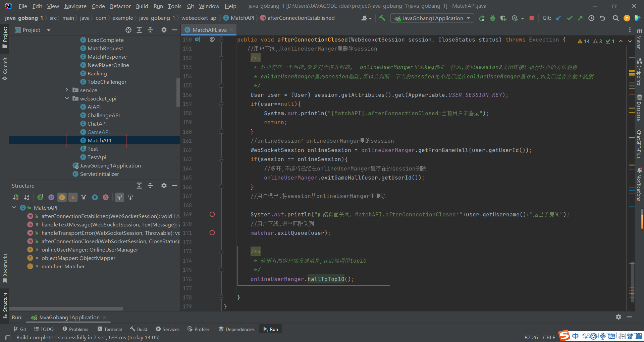
Task: Open Project panel settings gear
Action: tap(164, 30)
